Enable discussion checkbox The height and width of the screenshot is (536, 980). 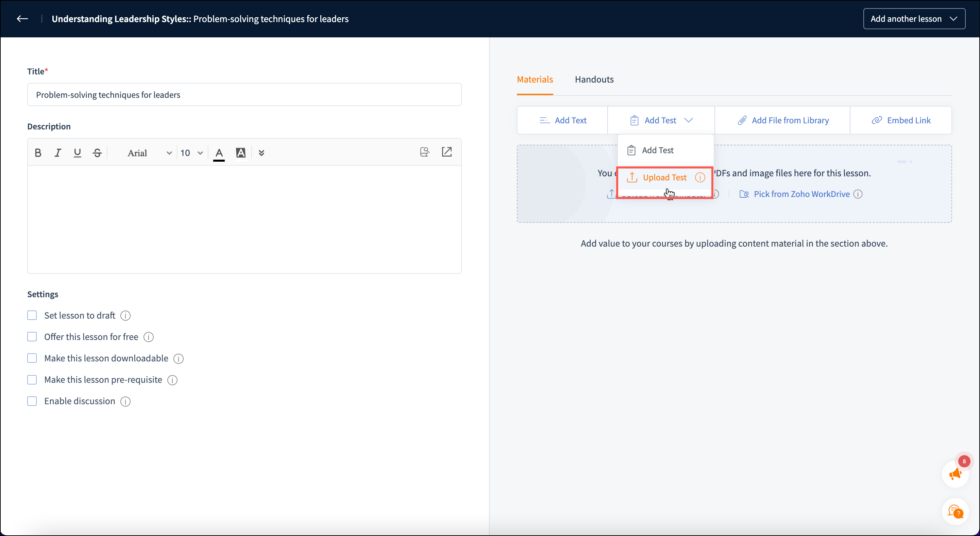32,401
